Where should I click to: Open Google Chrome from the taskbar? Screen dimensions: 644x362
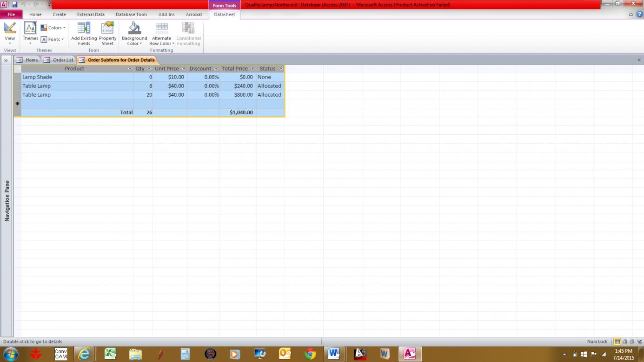[310, 354]
